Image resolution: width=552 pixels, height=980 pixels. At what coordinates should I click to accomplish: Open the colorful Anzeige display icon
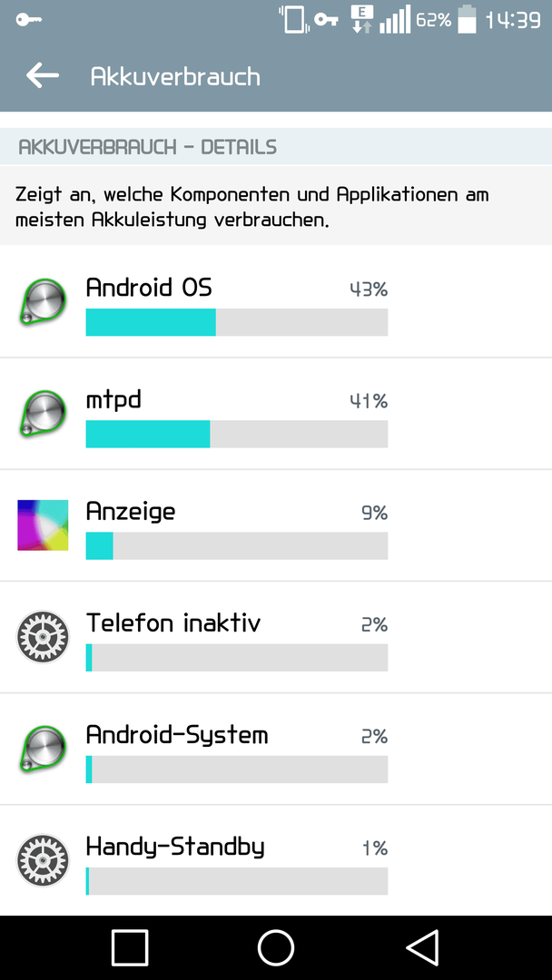(x=43, y=525)
